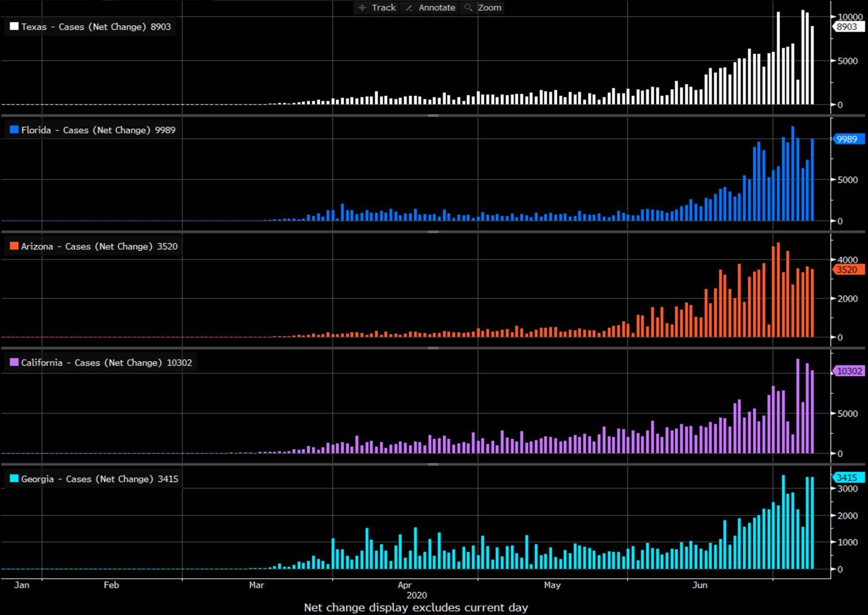
Task: Click the Florida 9989 value tag on the axis
Action: point(847,139)
